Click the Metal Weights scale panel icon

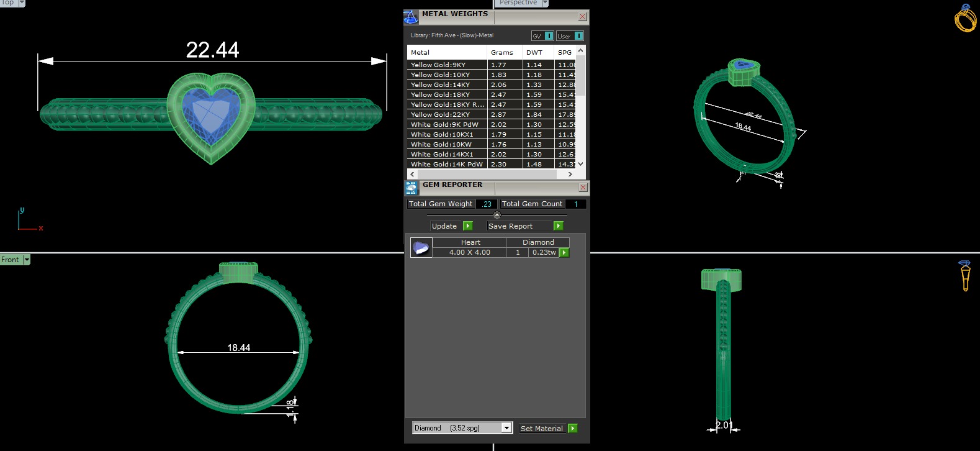click(x=411, y=17)
